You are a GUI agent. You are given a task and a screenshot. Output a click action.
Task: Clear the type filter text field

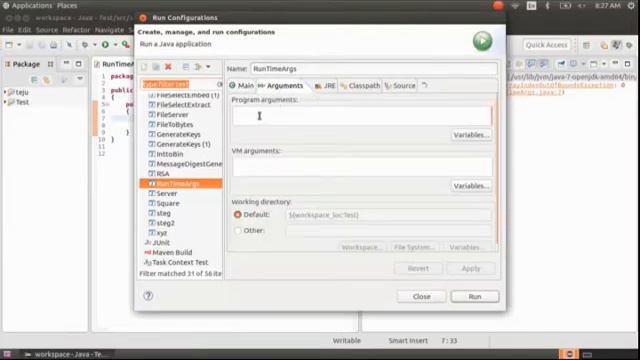point(220,84)
